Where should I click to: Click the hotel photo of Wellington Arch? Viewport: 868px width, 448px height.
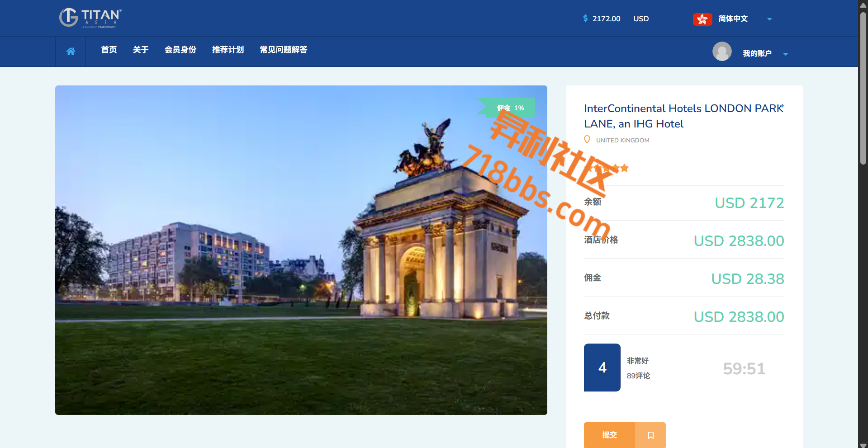301,250
